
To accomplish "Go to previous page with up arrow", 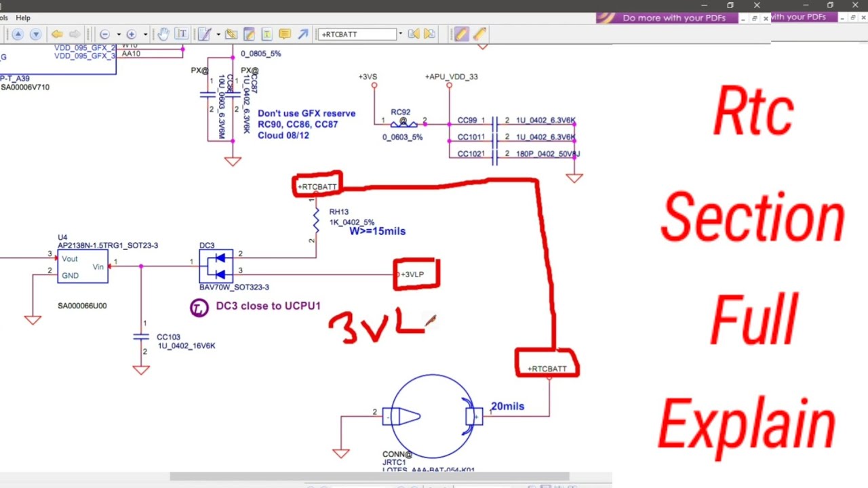I will pos(18,34).
